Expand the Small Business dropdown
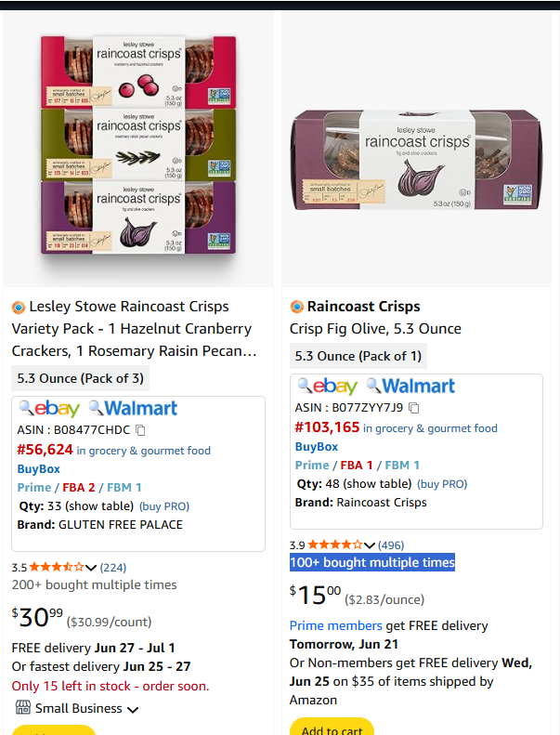This screenshot has height=735, width=560. pos(133,709)
